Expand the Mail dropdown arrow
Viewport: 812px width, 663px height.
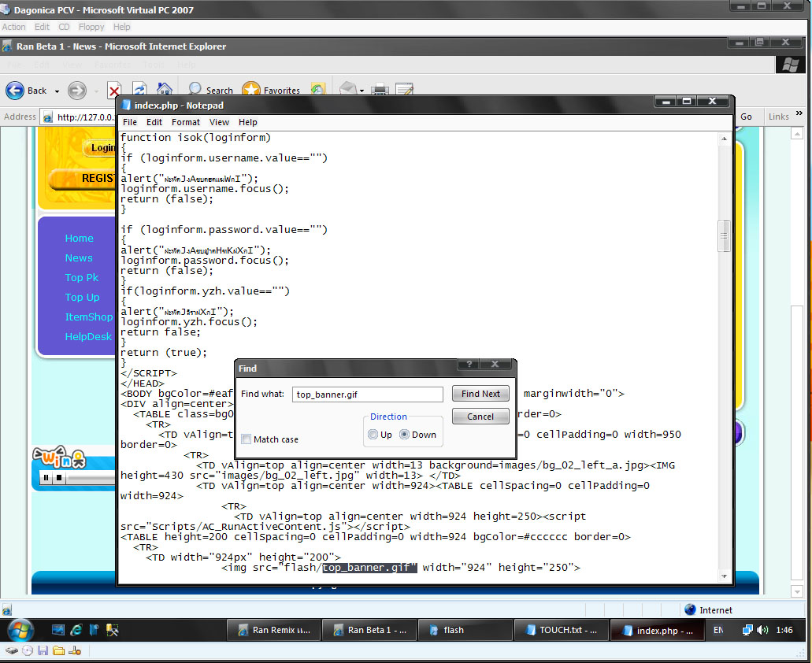click(362, 91)
